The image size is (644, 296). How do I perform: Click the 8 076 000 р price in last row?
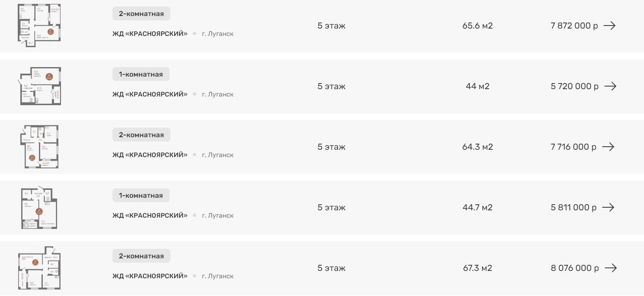(574, 268)
